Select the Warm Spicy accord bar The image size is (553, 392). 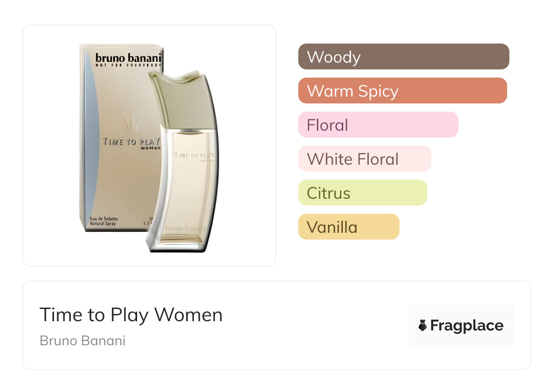point(402,91)
